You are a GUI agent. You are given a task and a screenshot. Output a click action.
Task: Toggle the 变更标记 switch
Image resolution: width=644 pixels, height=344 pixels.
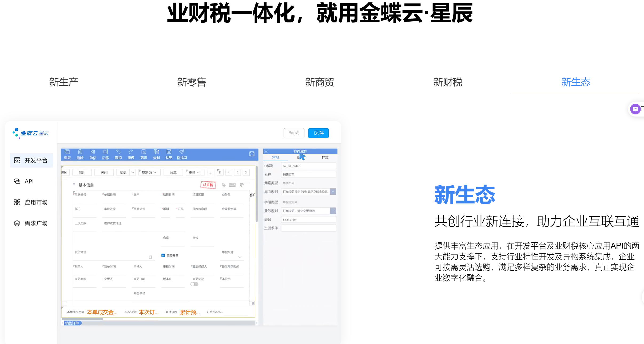(194, 284)
